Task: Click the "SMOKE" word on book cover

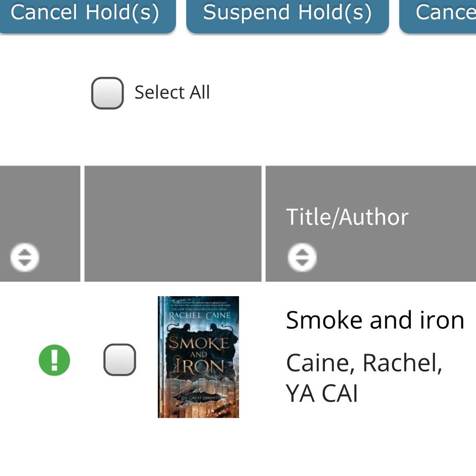Action: pyautogui.click(x=199, y=343)
